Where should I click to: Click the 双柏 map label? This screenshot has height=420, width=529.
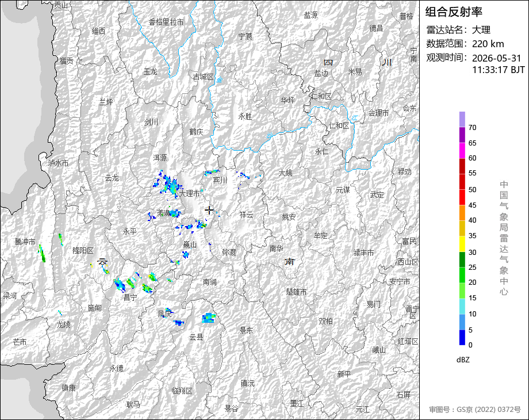pos(325,322)
